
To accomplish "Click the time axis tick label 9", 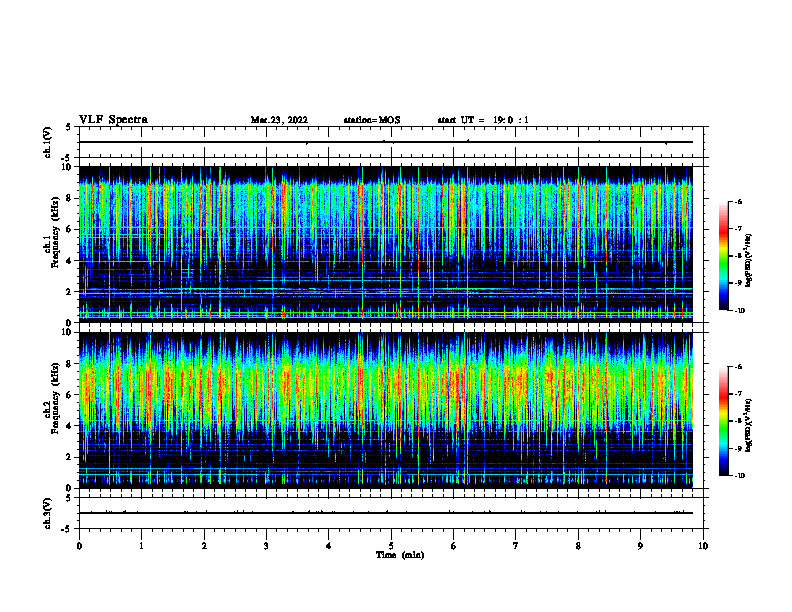I will 640,546.
